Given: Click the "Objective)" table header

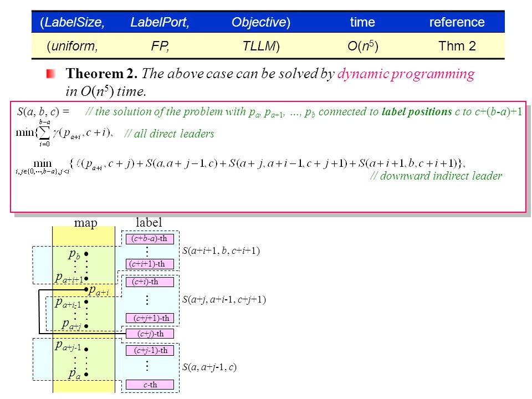Looking at the screenshot, I should (261, 22).
